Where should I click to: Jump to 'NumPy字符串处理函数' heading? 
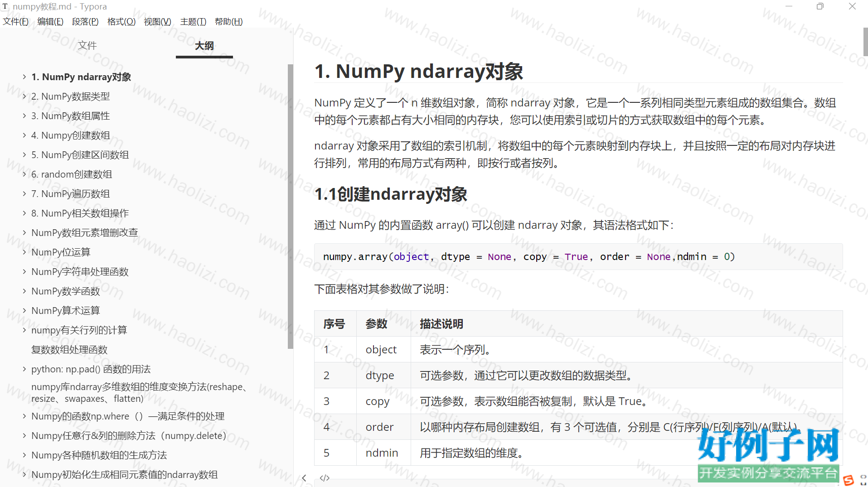[x=80, y=272]
